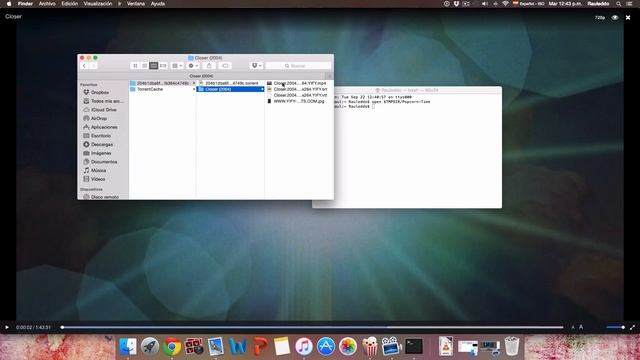Screen dimensions: 640x360
Task: Go forward in the Finder window
Action: 93,66
